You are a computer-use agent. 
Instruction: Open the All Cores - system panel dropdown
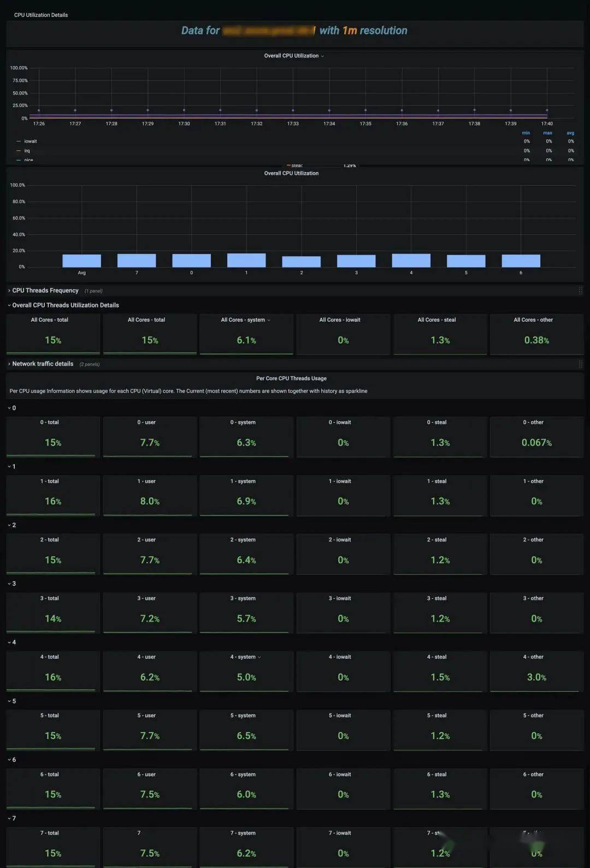[268, 320]
